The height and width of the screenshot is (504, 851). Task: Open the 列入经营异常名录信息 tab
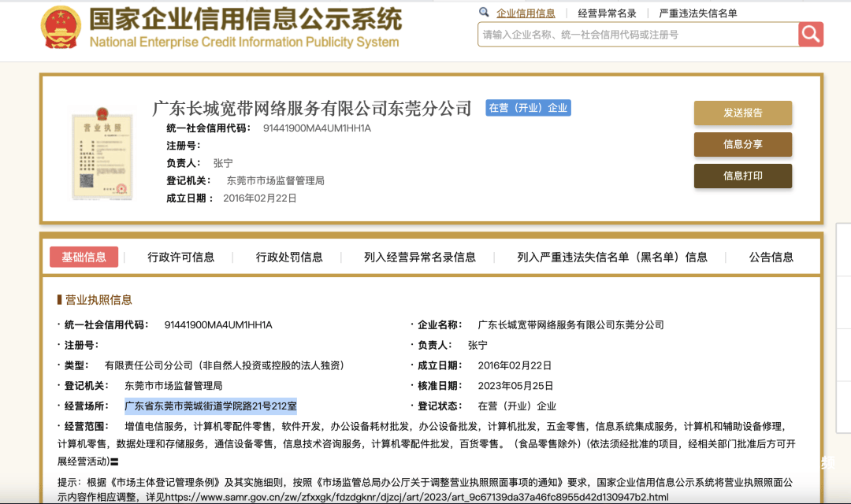click(422, 257)
